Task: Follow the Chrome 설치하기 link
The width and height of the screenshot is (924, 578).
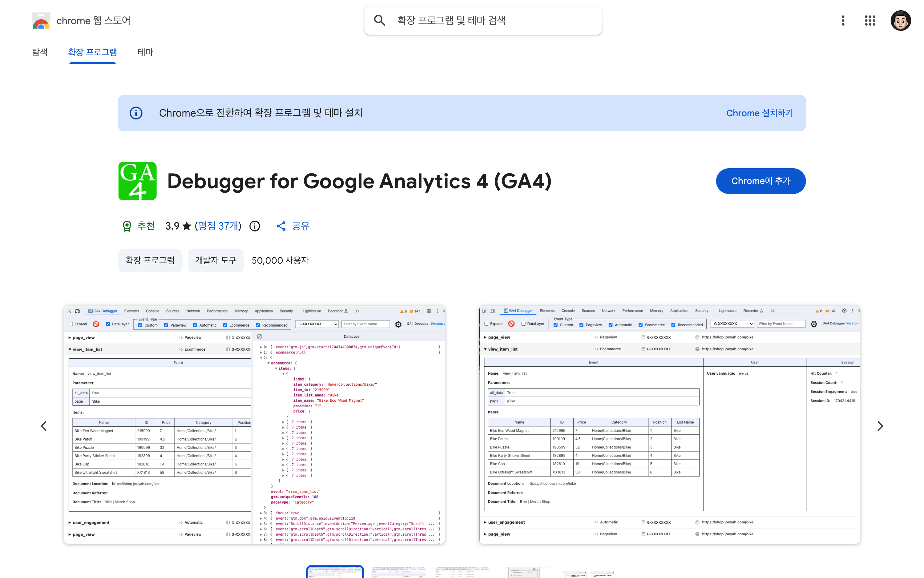Action: pos(759,113)
